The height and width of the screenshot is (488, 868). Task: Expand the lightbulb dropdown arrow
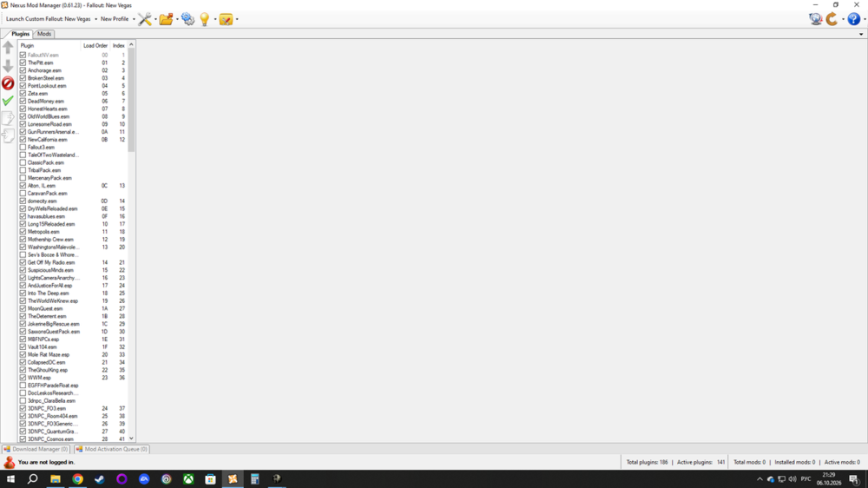pyautogui.click(x=214, y=19)
